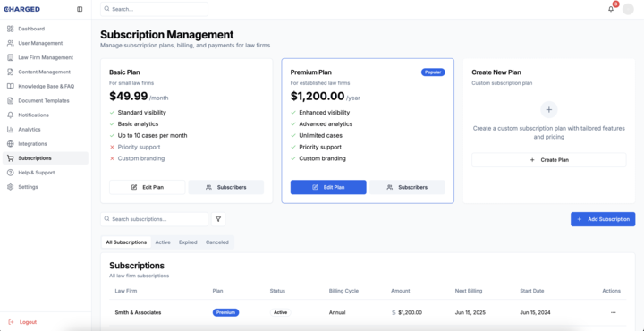Open Document Templates section
Screen dimensions: 644x331
coord(46,100)
